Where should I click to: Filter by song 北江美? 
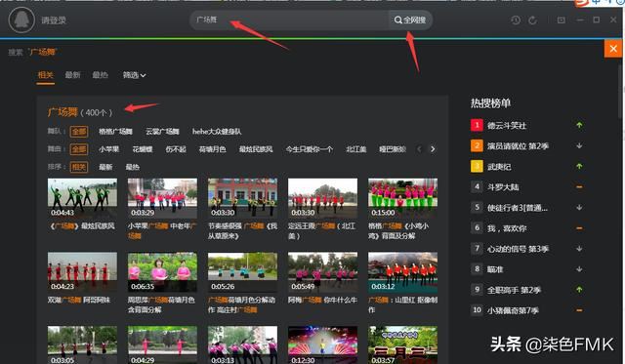355,149
